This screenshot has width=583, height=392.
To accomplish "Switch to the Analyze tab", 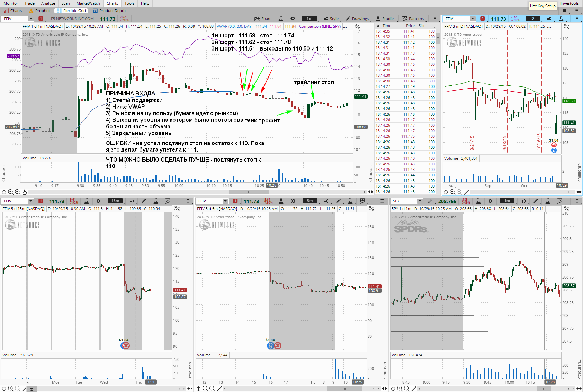I will tap(48, 3).
